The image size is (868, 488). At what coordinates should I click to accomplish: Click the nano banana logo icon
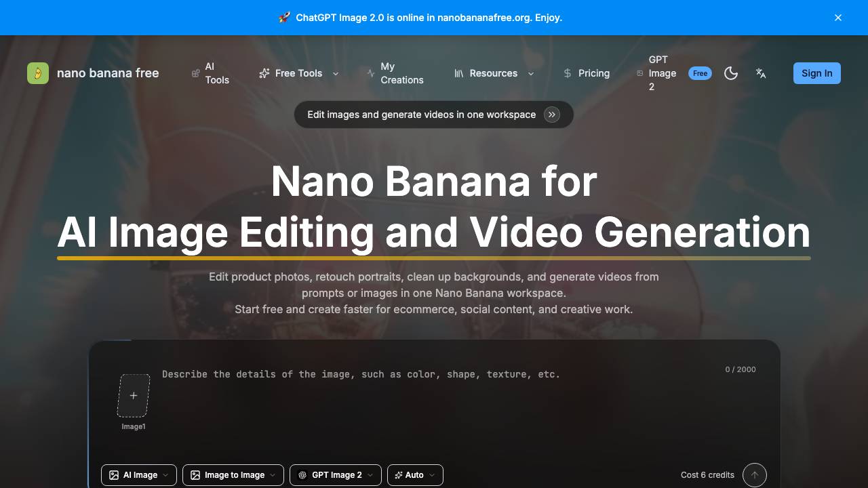click(38, 73)
